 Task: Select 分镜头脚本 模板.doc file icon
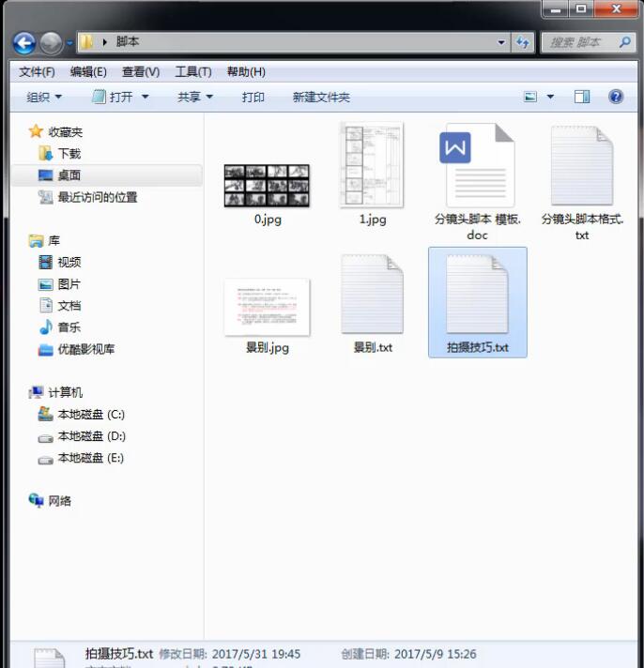(477, 165)
